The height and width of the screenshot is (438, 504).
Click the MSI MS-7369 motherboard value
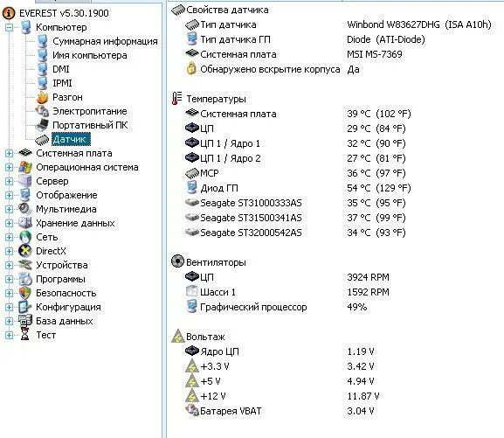tap(375, 54)
